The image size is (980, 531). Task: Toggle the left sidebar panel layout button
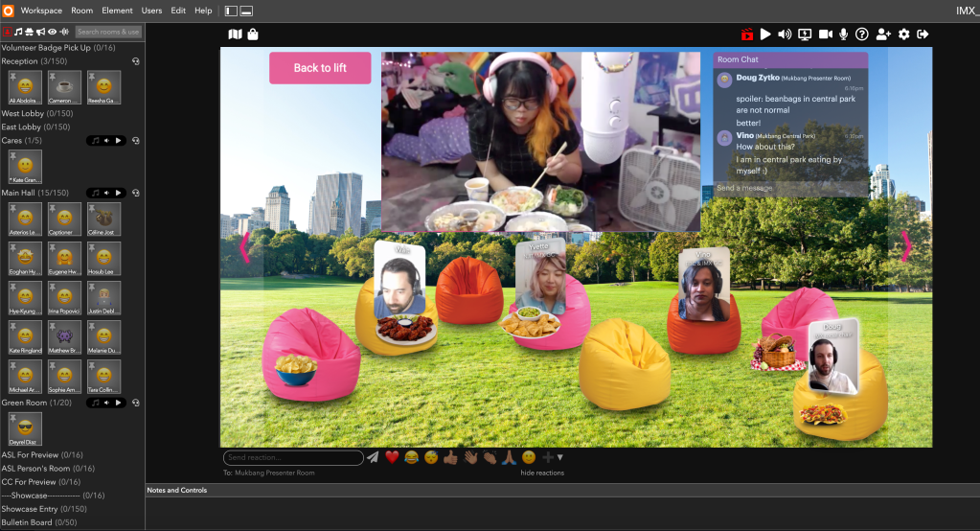click(231, 11)
